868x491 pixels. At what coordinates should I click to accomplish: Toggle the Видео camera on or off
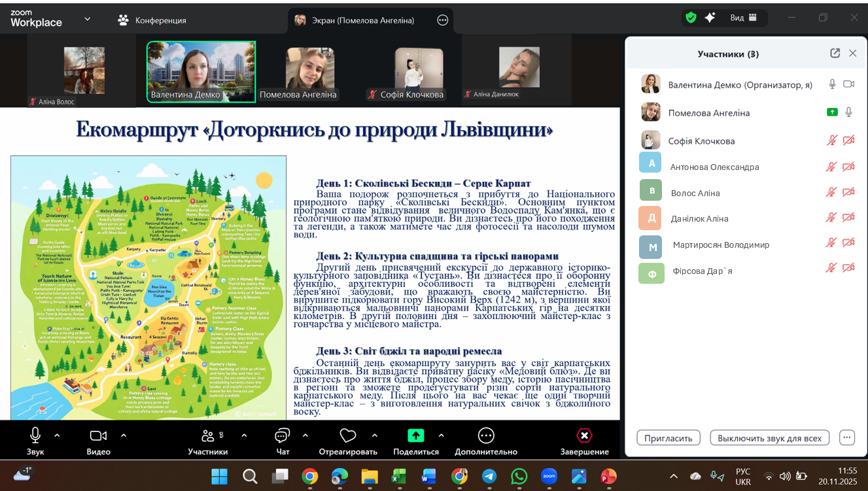[x=98, y=435]
